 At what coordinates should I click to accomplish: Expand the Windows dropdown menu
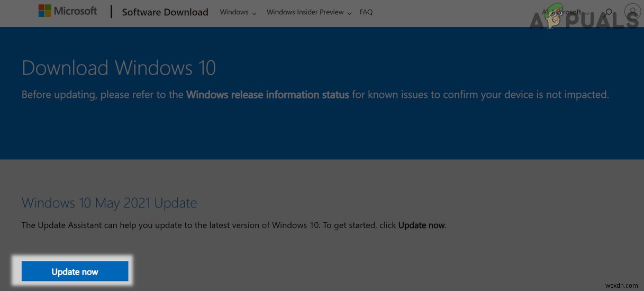tap(238, 12)
